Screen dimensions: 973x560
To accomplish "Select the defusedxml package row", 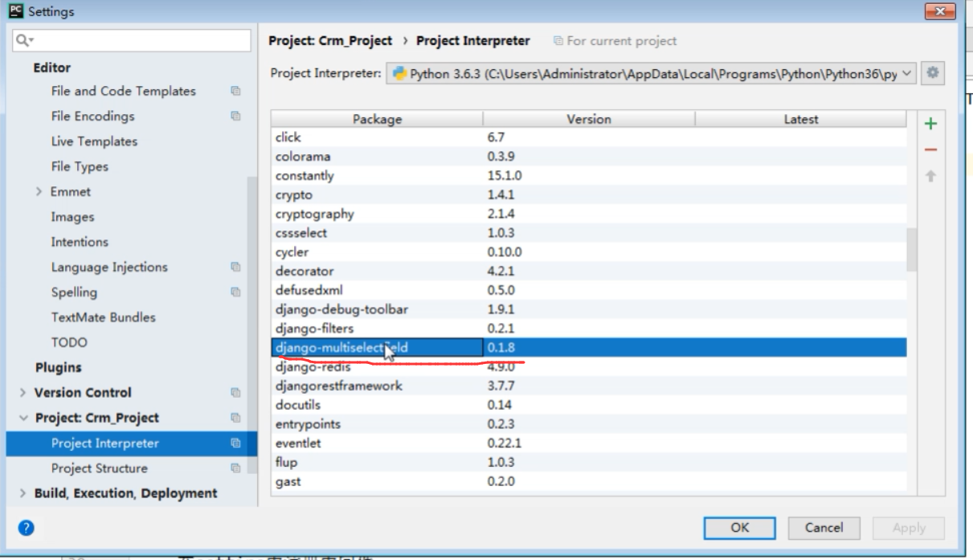I will (x=589, y=290).
